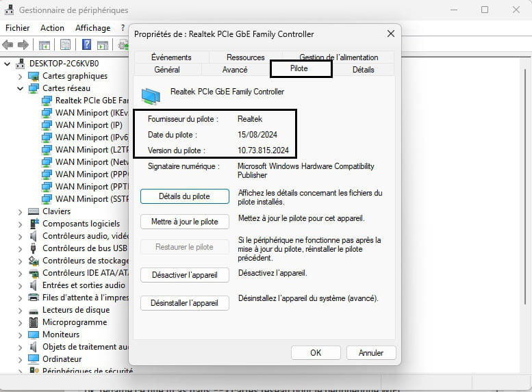Viewport: 532px width, 392px height.
Task: Click the driver version 10.73.815.2024 text
Action: (x=263, y=151)
